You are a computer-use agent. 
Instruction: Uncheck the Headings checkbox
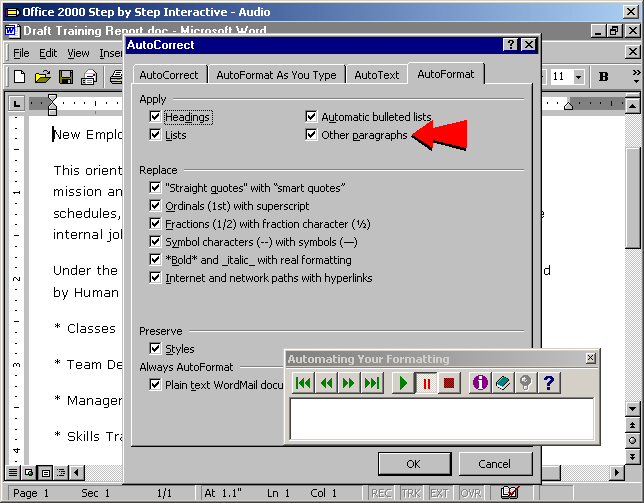(155, 117)
